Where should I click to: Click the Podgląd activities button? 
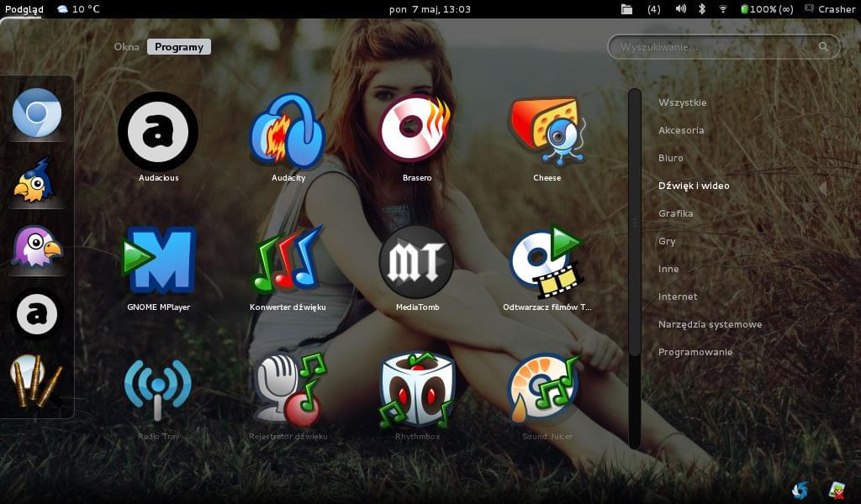click(x=24, y=8)
